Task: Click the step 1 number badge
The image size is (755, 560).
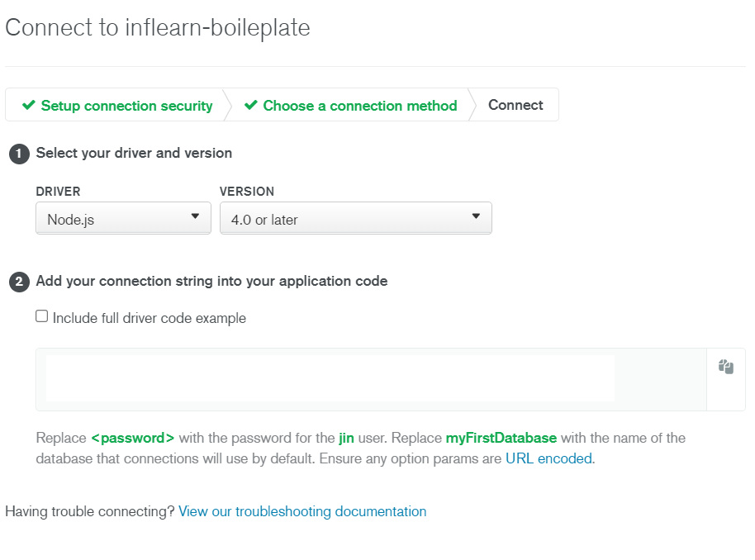Action: pyautogui.click(x=18, y=154)
